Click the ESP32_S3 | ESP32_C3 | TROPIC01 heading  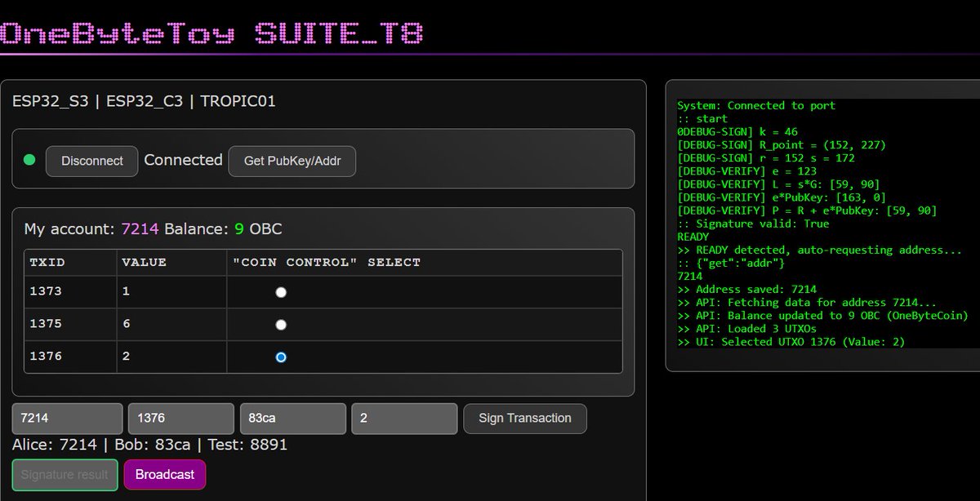coord(144,102)
